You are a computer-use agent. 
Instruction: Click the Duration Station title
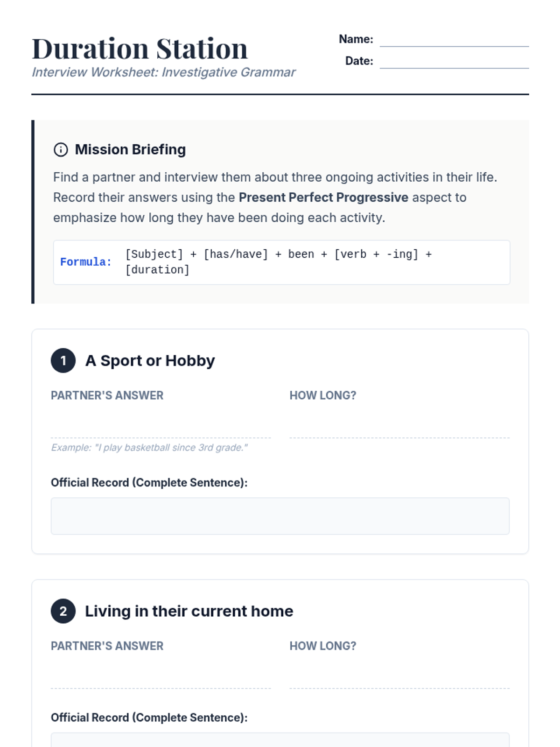tap(140, 49)
